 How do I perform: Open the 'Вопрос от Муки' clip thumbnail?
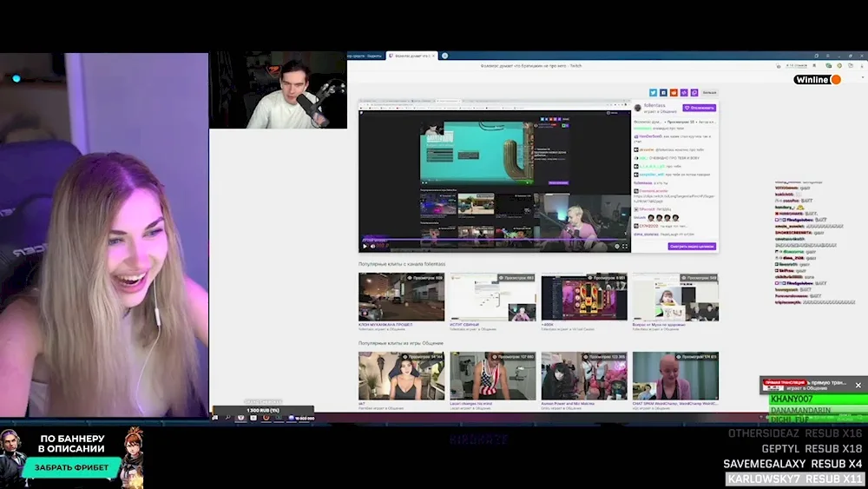(675, 297)
